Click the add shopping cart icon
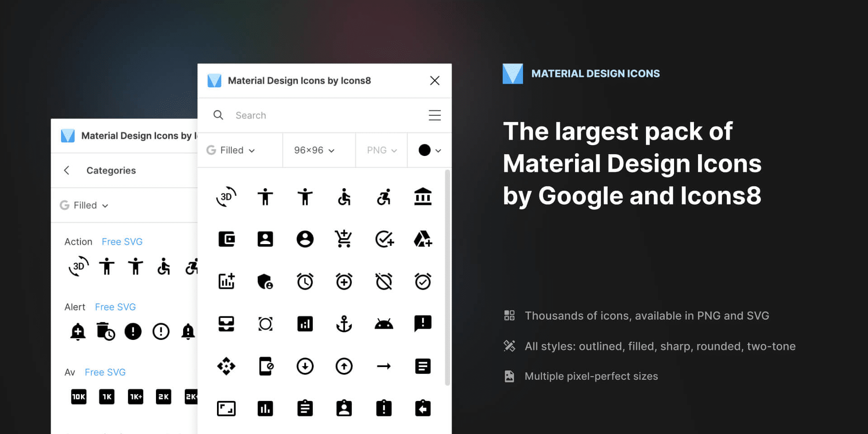The image size is (868, 434). 344,239
